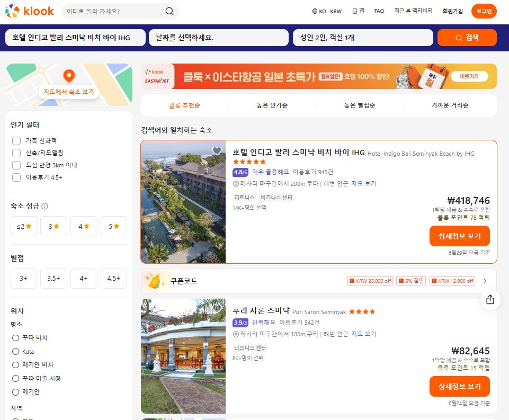The height and width of the screenshot is (420, 509).
Task: Click the KRW 25,000 off coupon tag
Action: [370, 281]
